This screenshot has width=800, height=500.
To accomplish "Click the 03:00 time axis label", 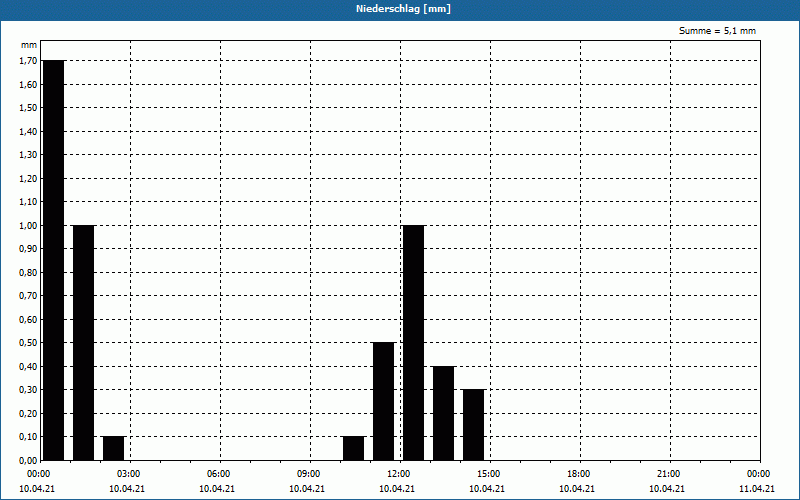I will [129, 474].
